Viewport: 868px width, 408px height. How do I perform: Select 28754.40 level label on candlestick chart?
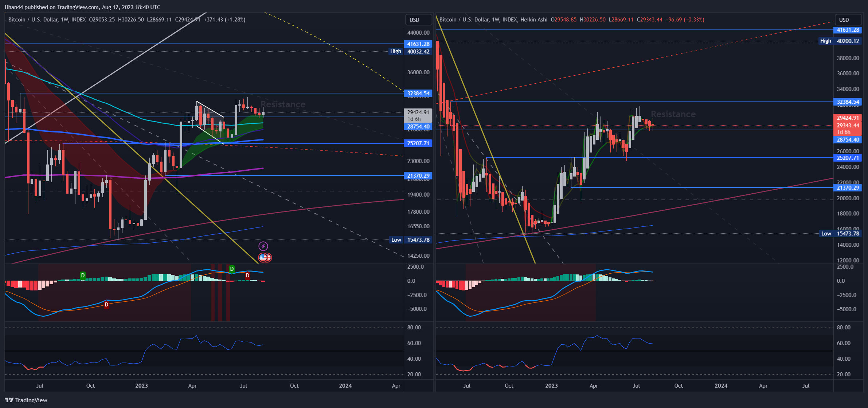click(418, 127)
